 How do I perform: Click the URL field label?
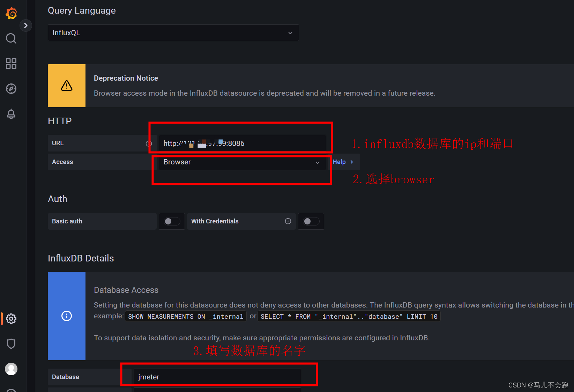(58, 143)
